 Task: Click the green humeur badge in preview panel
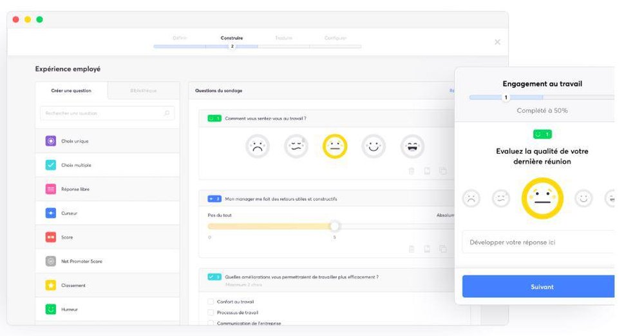542,134
